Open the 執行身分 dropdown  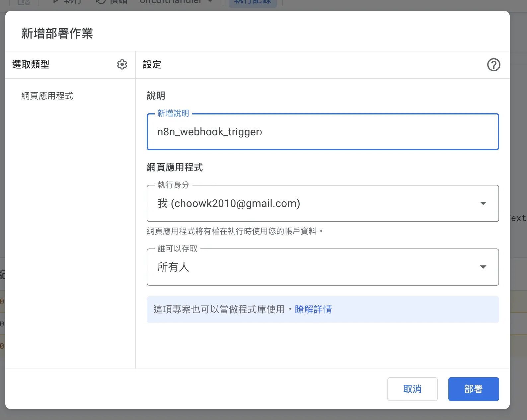pos(323,203)
